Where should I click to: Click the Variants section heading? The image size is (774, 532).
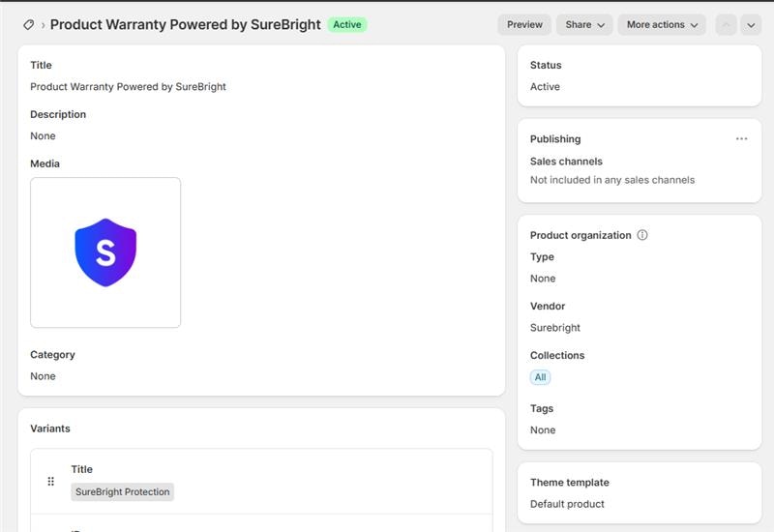50,429
